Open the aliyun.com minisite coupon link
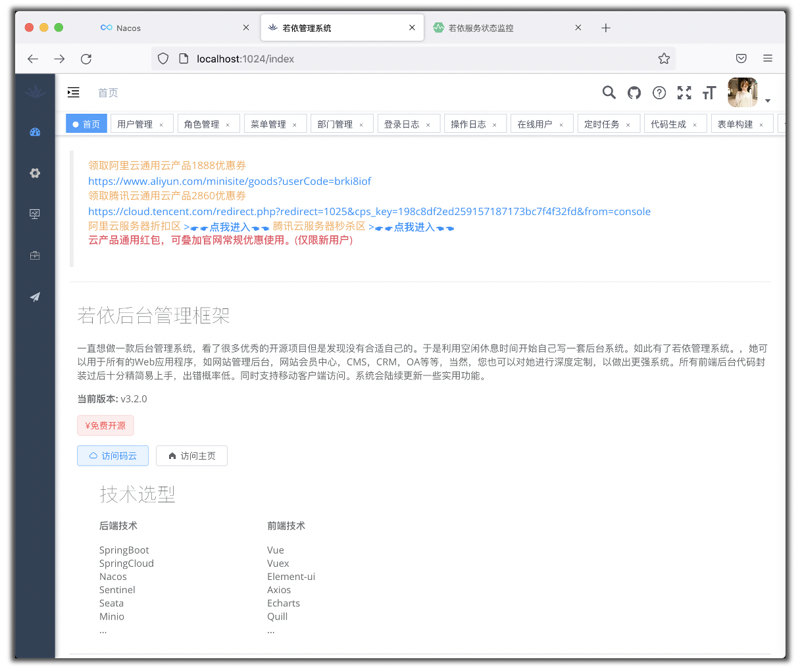Screen dimensions: 800x672 click(x=230, y=181)
